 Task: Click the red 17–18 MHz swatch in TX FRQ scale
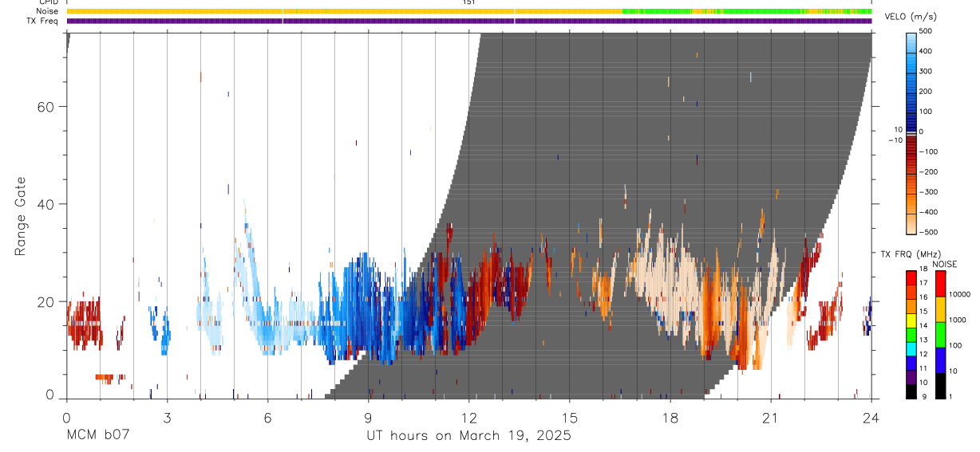[912, 277]
